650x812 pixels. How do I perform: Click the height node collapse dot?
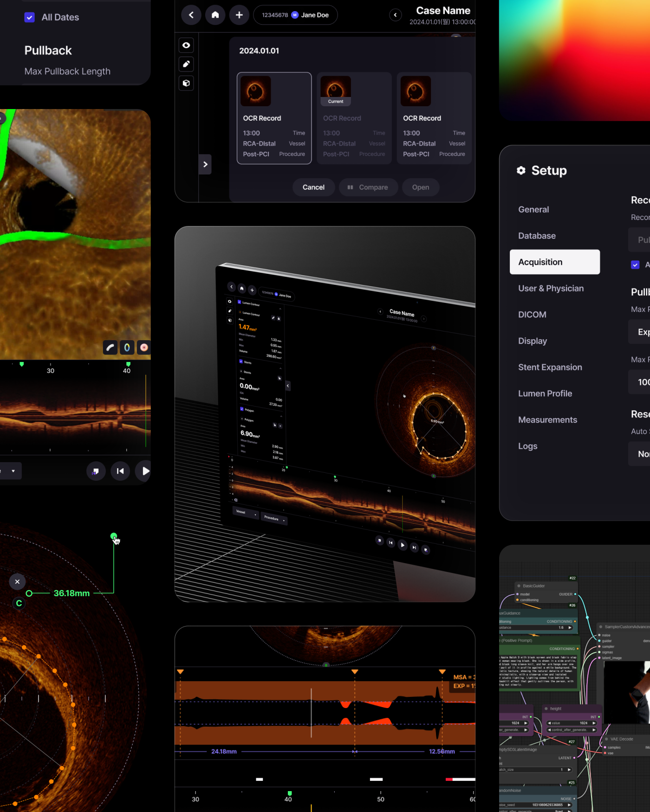tap(546, 709)
